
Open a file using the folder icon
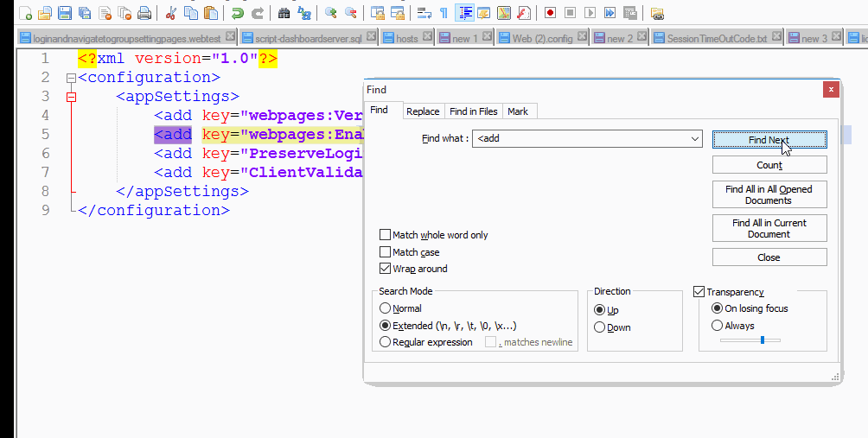[45, 13]
